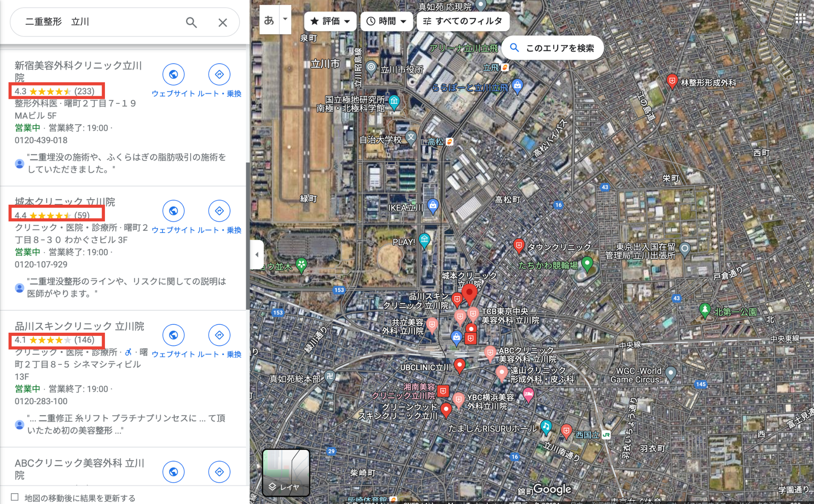Click WGC World Game Circus marker
814x504 pixels.
[671, 374]
